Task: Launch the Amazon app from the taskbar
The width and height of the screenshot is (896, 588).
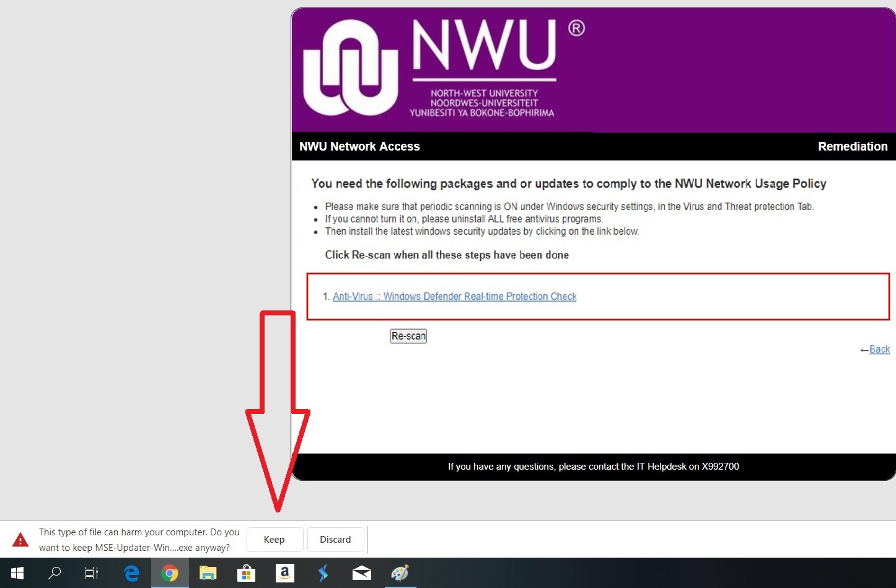Action: click(x=284, y=573)
